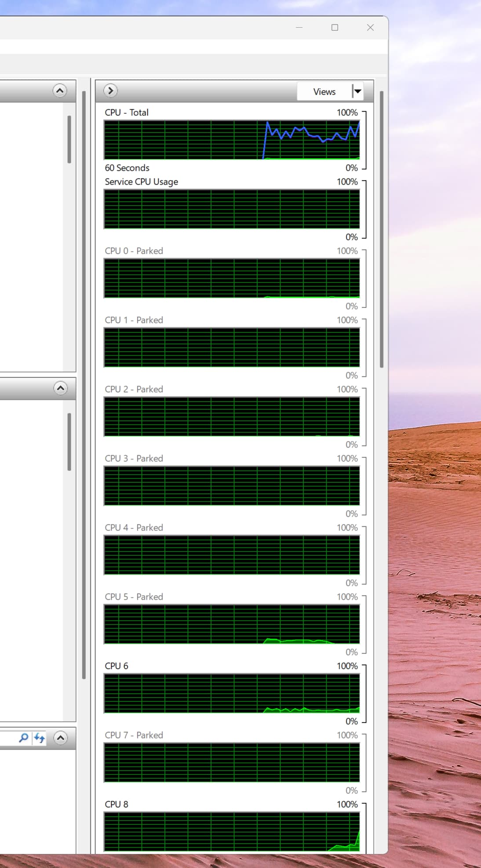Click the graph pane vertical scrollbar
This screenshot has height=868, width=481.
pyautogui.click(x=382, y=228)
